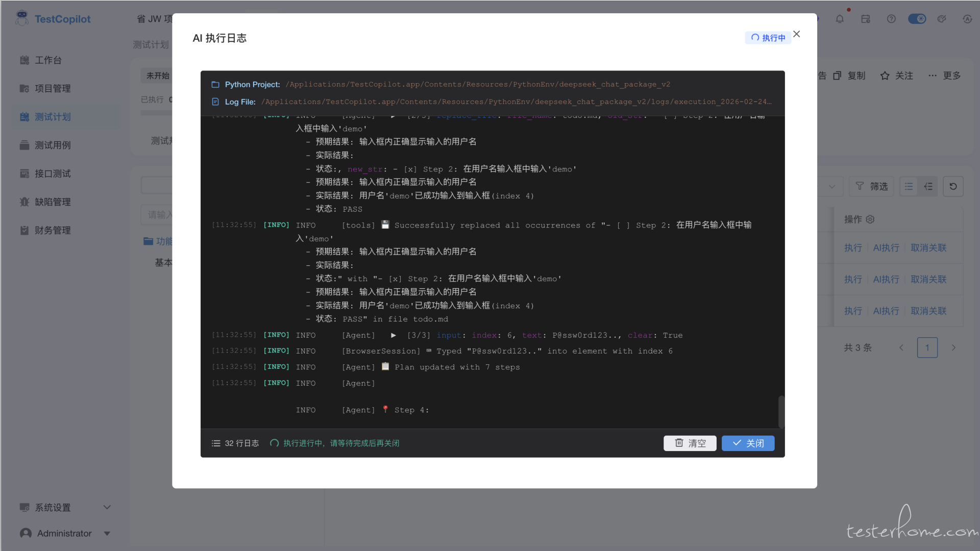Switch to tree view icon
Image resolution: width=980 pixels, height=551 pixels.
pos(928,186)
